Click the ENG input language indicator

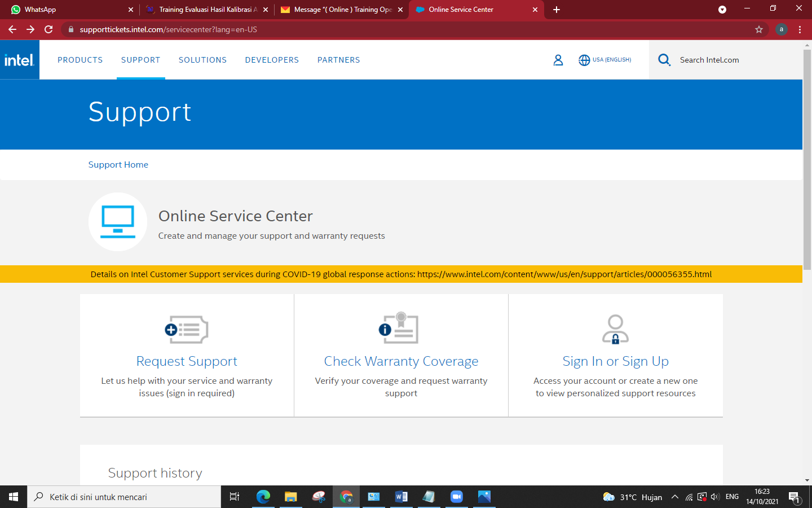[732, 497]
